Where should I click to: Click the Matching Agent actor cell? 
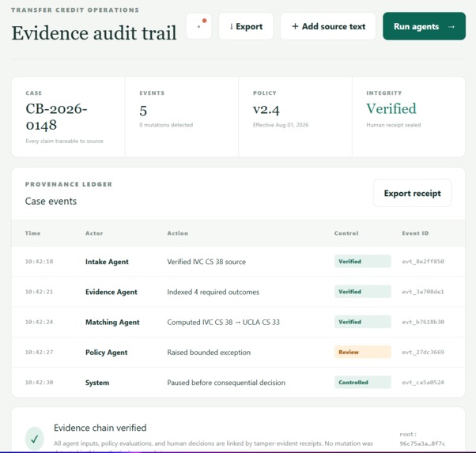click(x=112, y=322)
